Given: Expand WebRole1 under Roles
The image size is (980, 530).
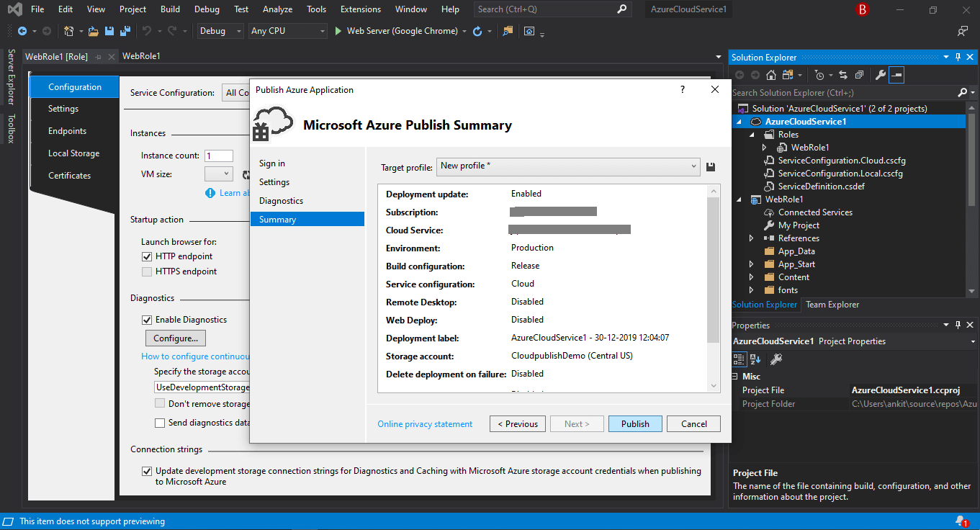Looking at the screenshot, I should [x=765, y=148].
